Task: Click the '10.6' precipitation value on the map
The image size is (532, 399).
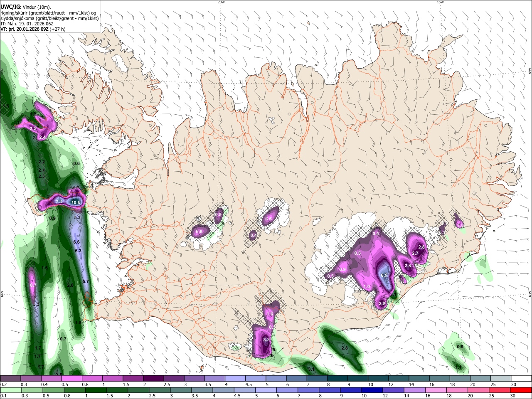Action: point(76,202)
